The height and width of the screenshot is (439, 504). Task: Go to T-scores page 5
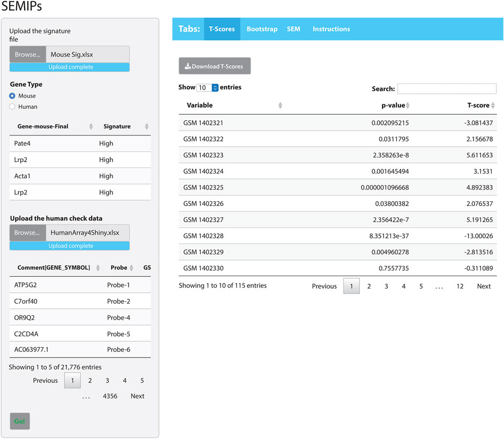[x=421, y=286]
